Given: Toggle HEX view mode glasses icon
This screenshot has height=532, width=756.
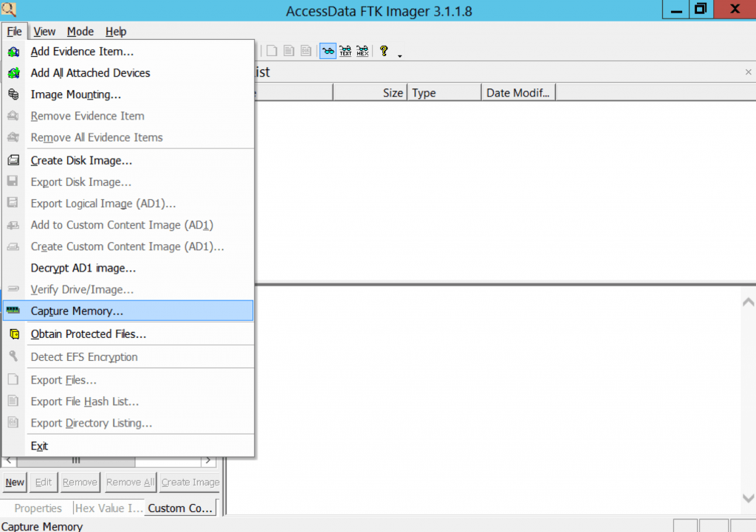Looking at the screenshot, I should pos(362,51).
